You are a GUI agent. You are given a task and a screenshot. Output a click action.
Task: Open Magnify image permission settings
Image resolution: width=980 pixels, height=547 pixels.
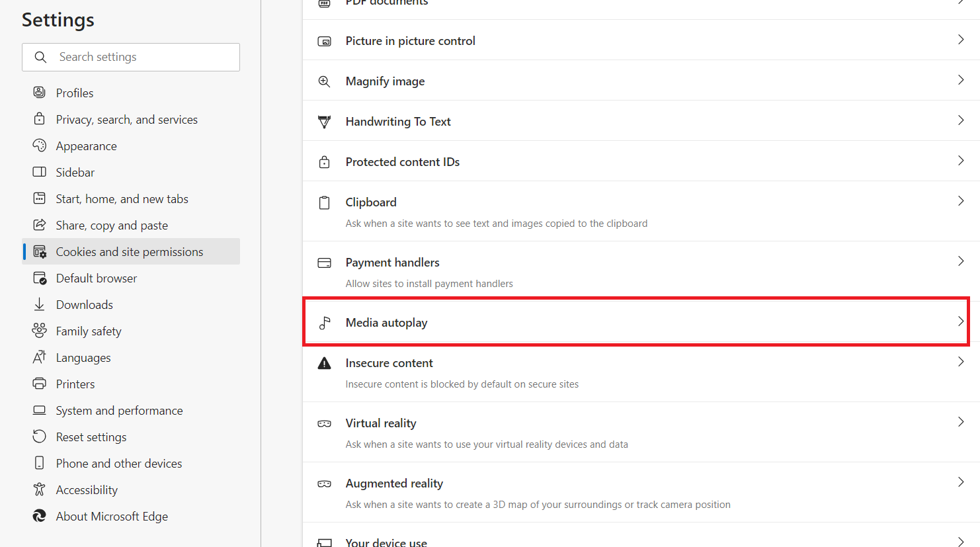[x=385, y=81]
